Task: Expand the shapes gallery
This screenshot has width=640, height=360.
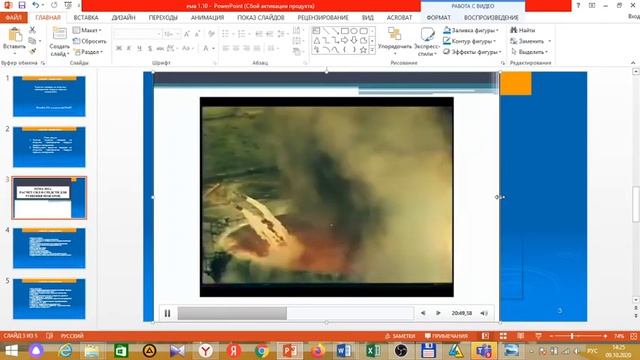Action: [372, 51]
